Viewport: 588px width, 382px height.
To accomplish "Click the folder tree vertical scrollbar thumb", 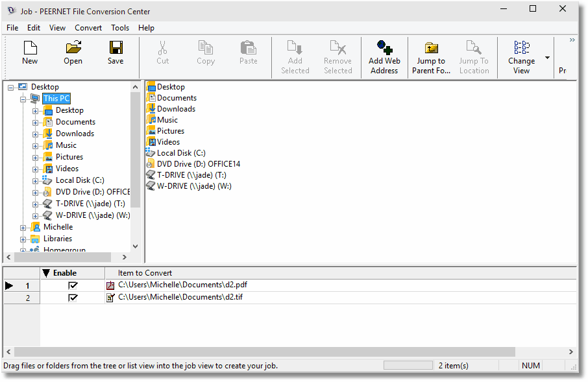I will point(135,150).
